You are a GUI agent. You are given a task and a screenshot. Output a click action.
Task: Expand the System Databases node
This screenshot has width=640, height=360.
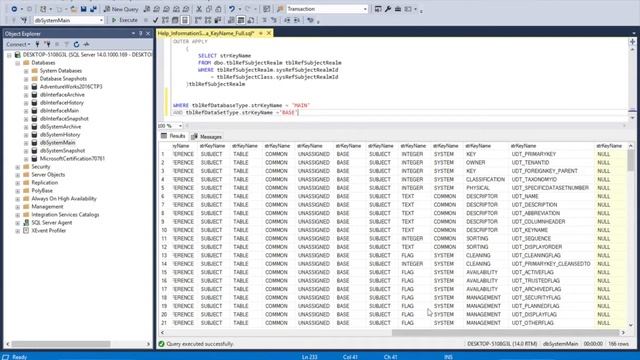[26, 71]
